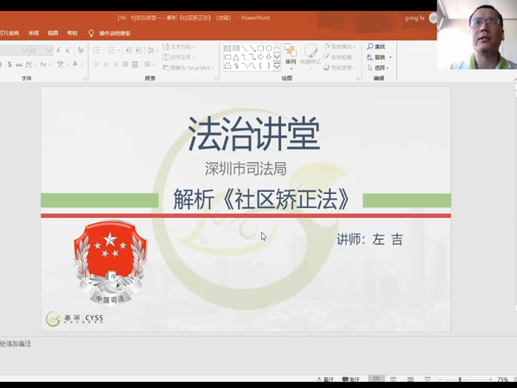
Task: Select the down arrow block shape
Action: pos(269,57)
